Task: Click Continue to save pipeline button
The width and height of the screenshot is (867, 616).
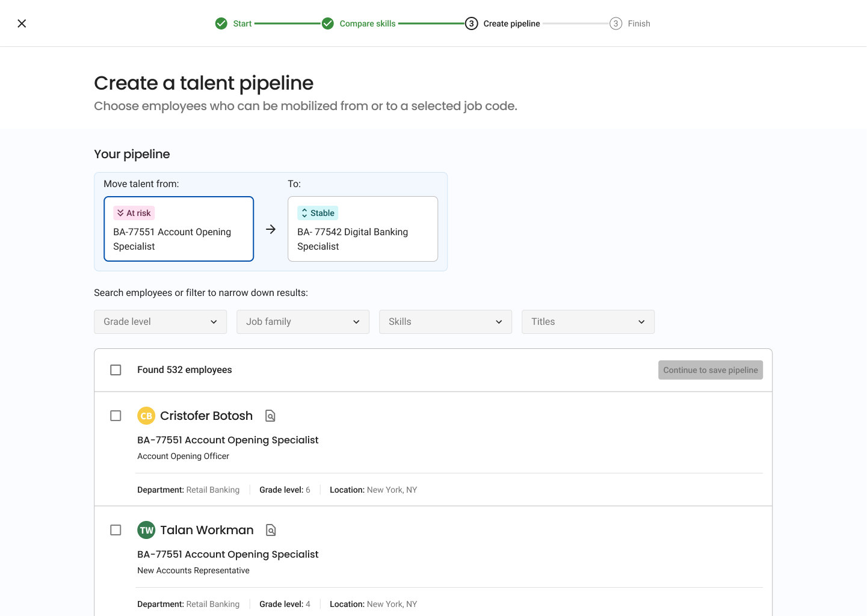Action: 710,370
